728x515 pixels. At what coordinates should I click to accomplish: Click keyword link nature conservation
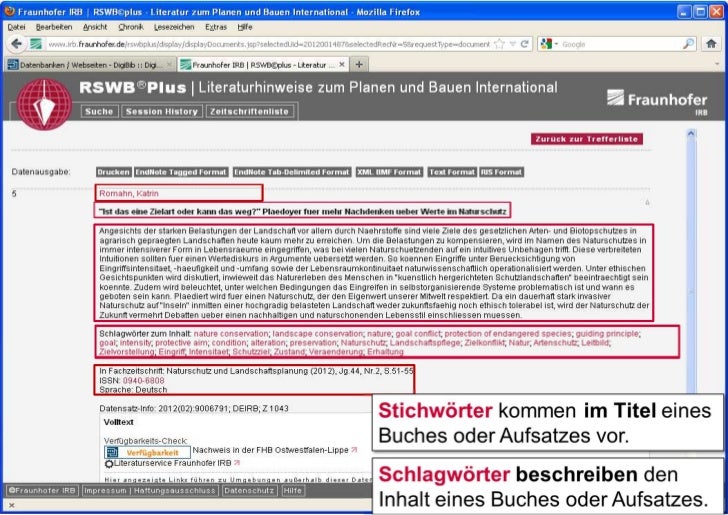(x=231, y=333)
